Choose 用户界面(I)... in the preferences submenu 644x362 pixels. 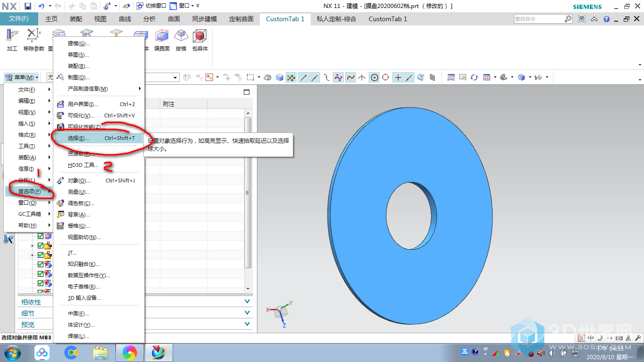click(x=99, y=104)
